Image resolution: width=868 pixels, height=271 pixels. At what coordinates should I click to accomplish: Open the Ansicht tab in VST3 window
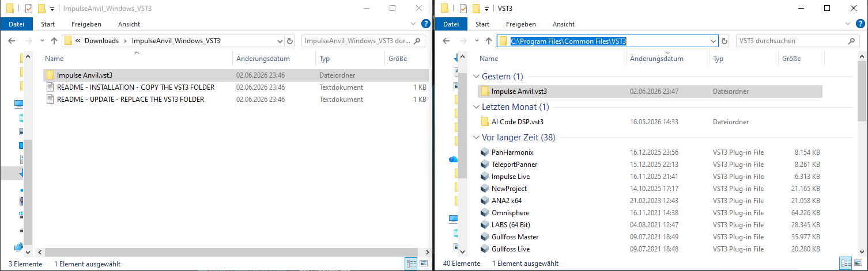tap(564, 24)
